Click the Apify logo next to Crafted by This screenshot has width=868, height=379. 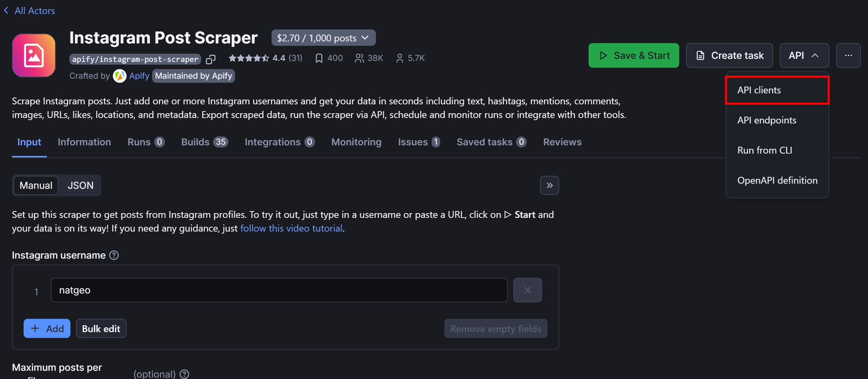[119, 76]
